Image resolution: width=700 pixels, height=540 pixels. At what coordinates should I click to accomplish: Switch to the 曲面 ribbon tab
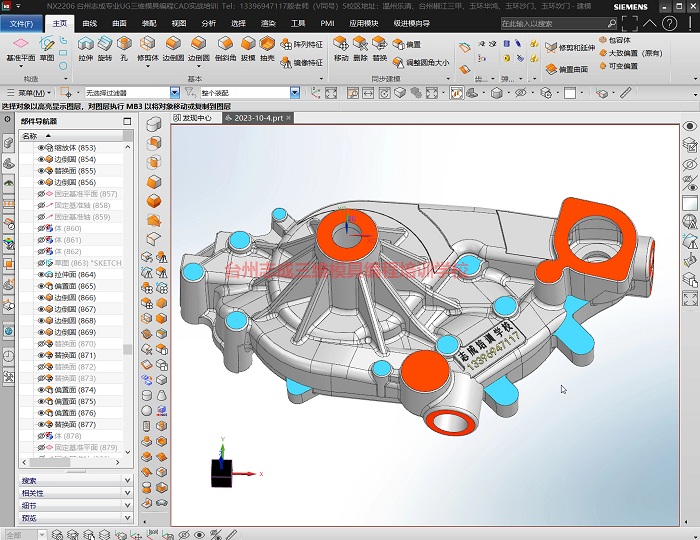[119, 23]
